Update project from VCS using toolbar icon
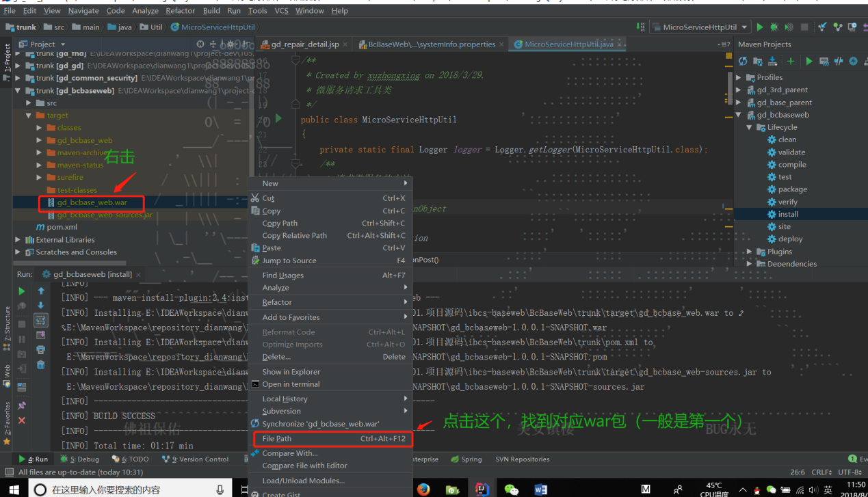868x497 pixels. [x=821, y=27]
